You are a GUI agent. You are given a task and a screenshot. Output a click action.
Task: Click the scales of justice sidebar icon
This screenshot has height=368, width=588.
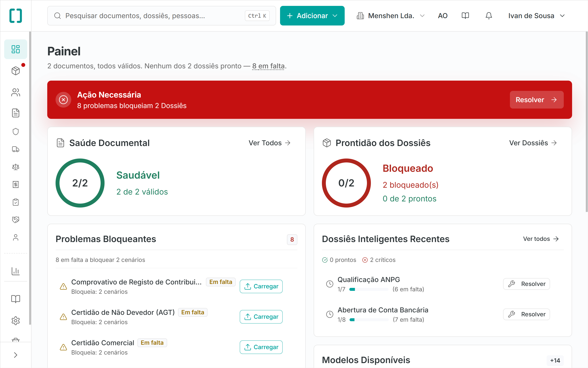pyautogui.click(x=16, y=167)
